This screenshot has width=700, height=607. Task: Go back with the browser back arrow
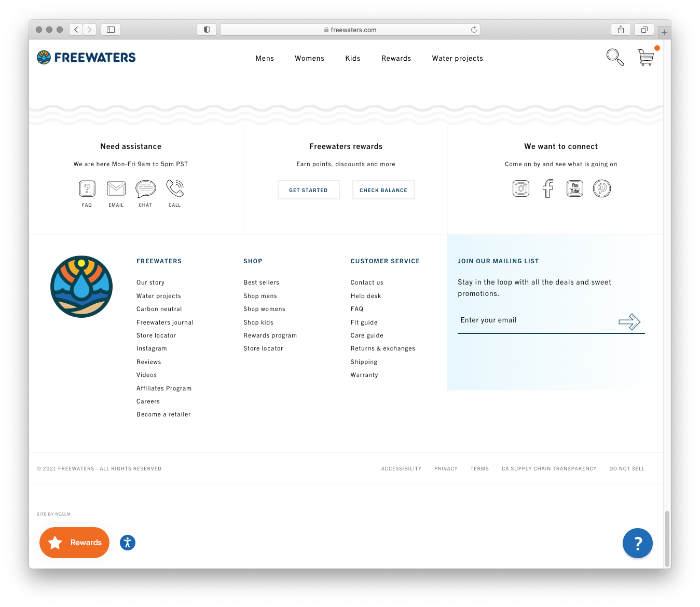(76, 30)
